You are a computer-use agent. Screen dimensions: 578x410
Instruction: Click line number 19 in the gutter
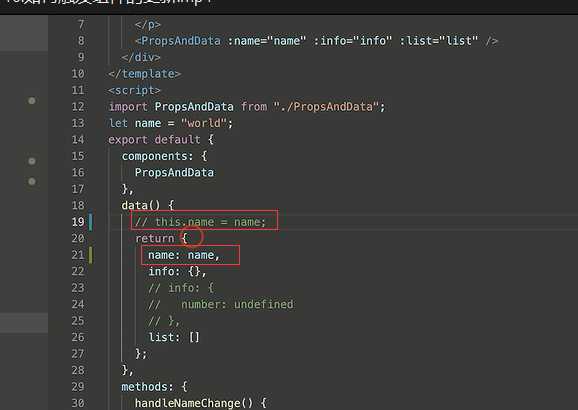(x=78, y=222)
